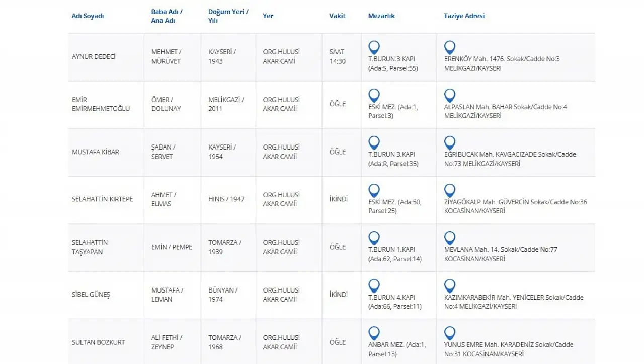Screen dimensions: 644x364
Task: Select the SULTAN BOZKURT name cell
Action: pyautogui.click(x=98, y=342)
